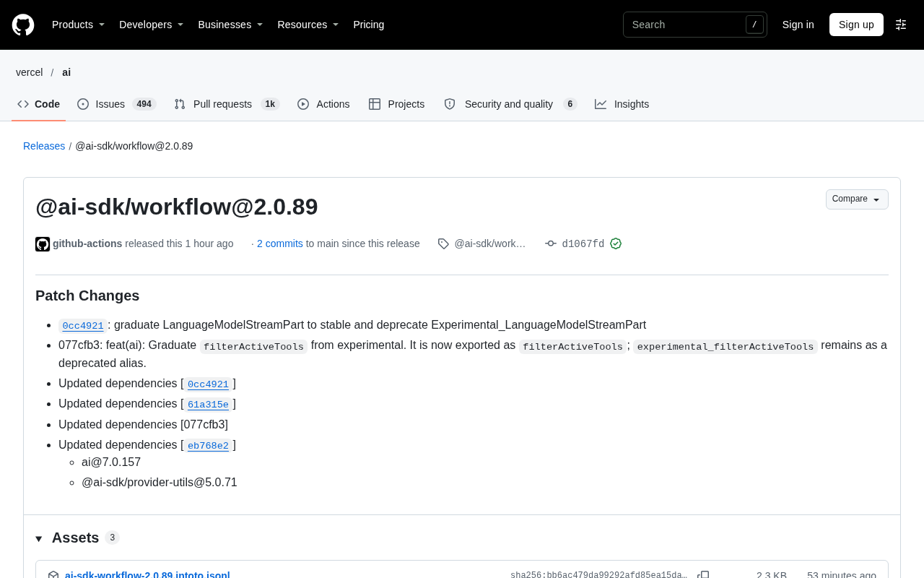This screenshot has width=924, height=578.
Task: Open the GitHub homepage logo
Action: point(23,25)
